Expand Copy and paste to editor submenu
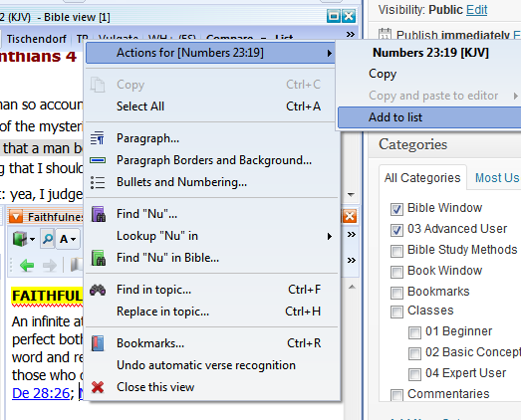The image size is (521, 420). pos(429,96)
